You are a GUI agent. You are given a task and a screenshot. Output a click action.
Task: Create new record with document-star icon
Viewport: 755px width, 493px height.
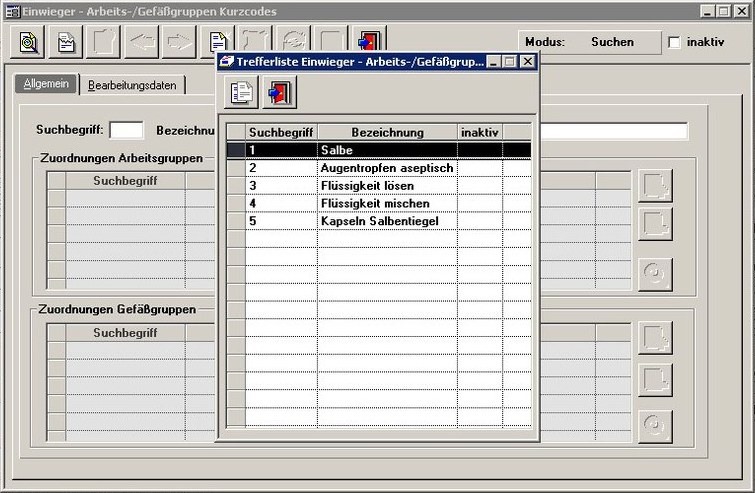tap(217, 40)
